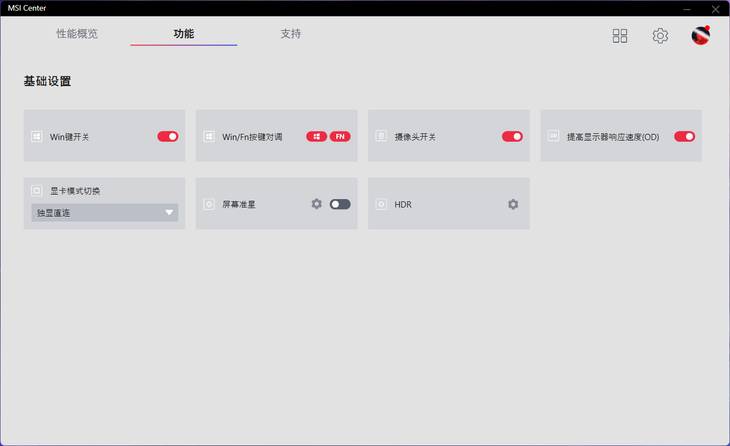Click the Win键开关 card icon
Image resolution: width=730 pixels, height=446 pixels.
click(x=37, y=136)
